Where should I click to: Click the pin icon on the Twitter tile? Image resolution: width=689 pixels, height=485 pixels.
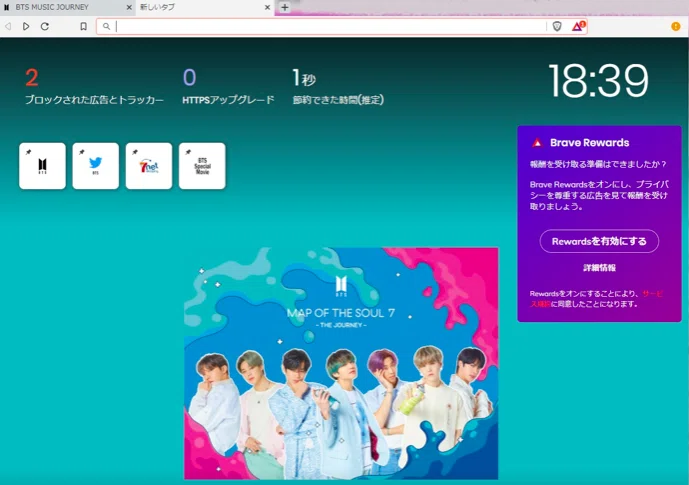tap(81, 152)
